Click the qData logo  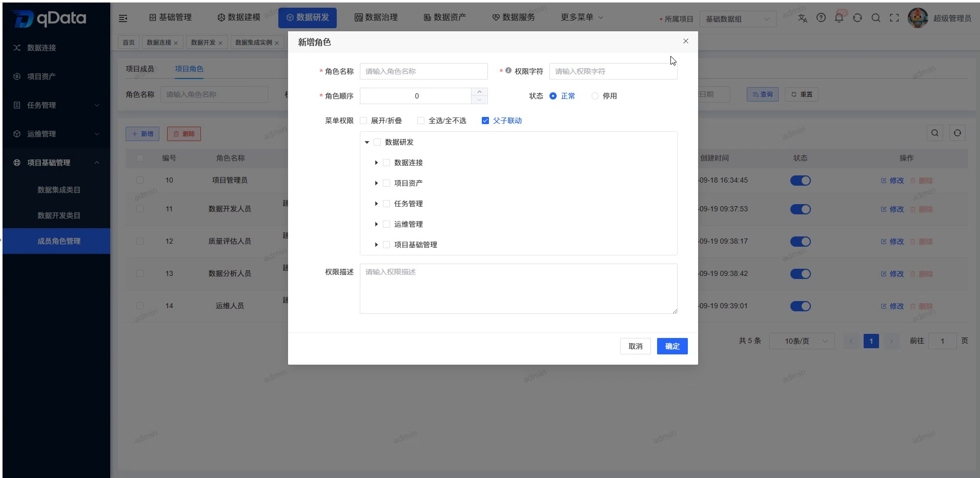pyautogui.click(x=49, y=18)
